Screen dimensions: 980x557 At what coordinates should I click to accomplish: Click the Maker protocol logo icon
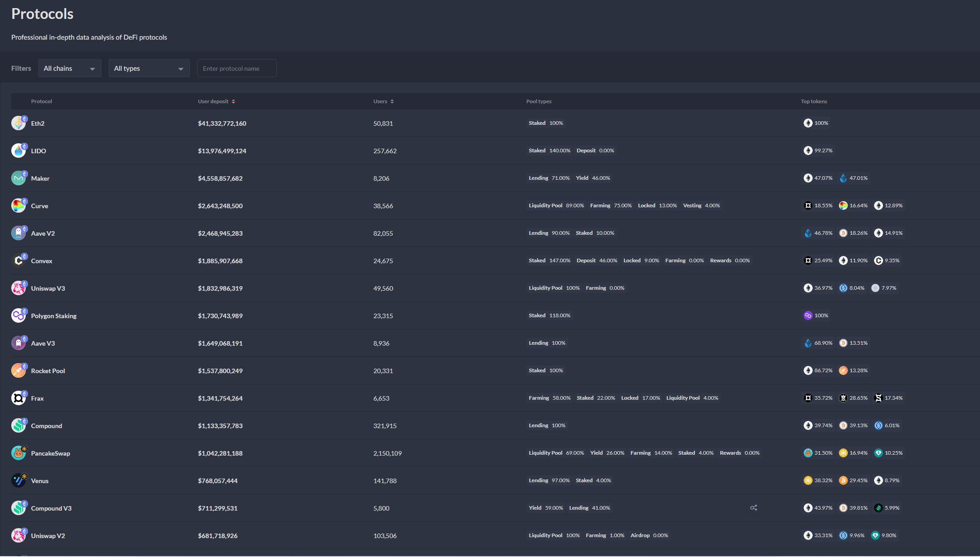(x=18, y=178)
